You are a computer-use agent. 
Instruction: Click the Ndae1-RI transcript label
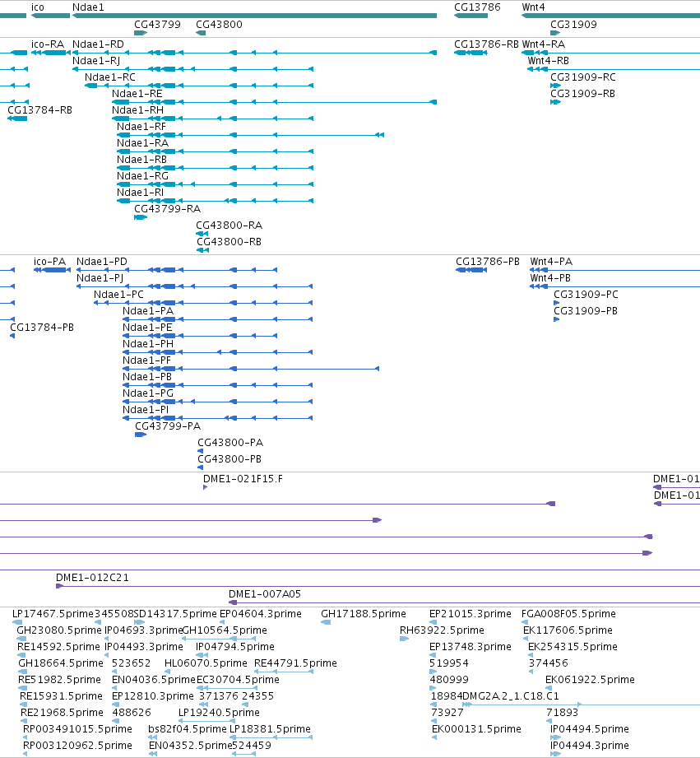click(x=140, y=193)
